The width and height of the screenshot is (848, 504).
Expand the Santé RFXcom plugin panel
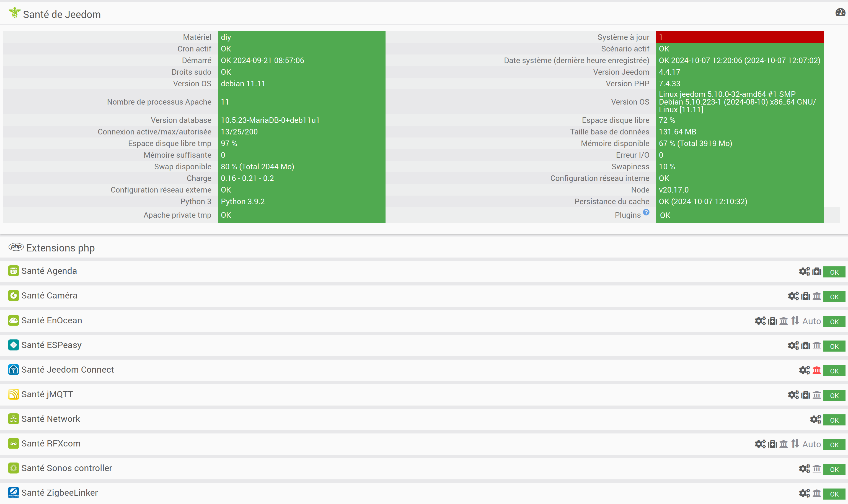pyautogui.click(x=51, y=443)
